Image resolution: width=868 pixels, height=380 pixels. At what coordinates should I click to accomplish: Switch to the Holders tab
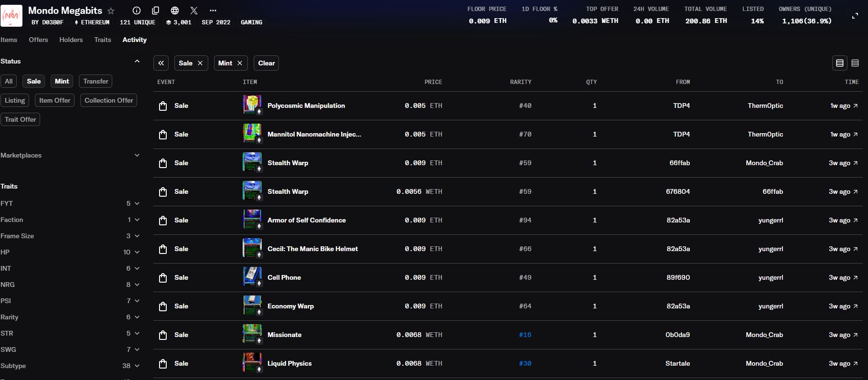[71, 40]
